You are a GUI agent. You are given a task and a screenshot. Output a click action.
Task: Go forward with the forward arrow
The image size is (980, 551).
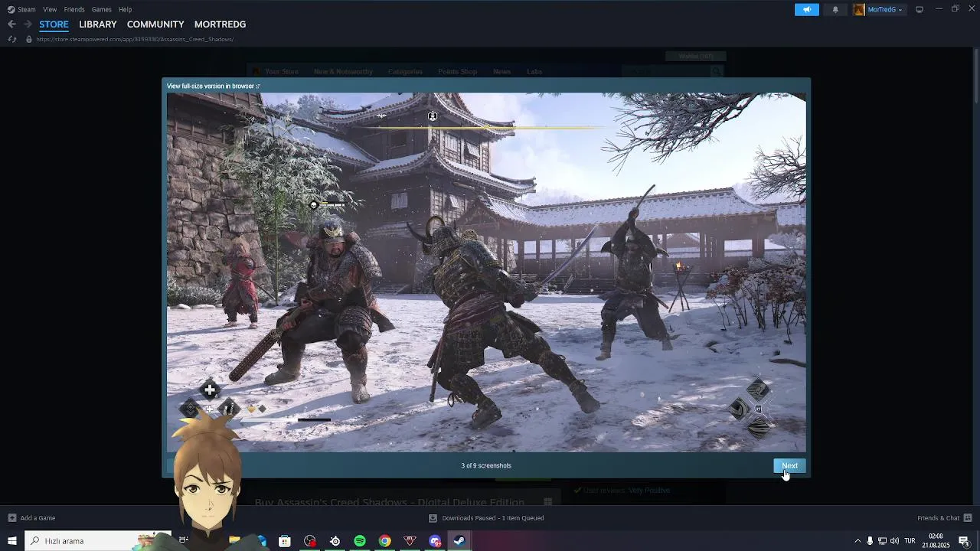click(28, 24)
